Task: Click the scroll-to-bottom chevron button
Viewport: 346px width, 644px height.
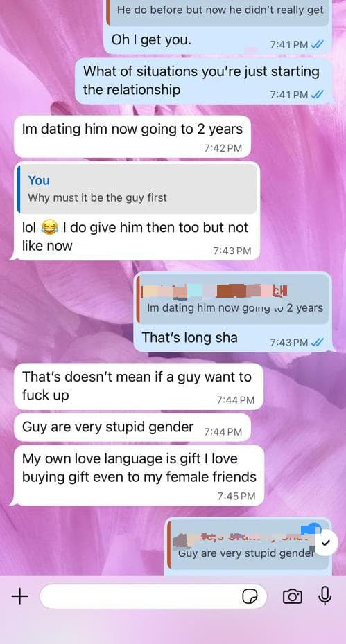Action: pos(325,544)
